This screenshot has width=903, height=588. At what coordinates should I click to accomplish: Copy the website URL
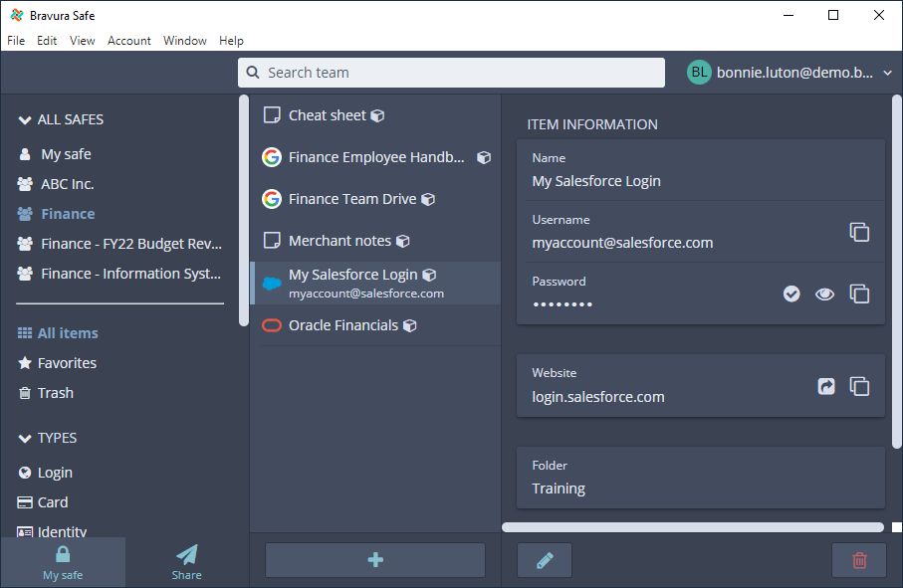tap(859, 386)
